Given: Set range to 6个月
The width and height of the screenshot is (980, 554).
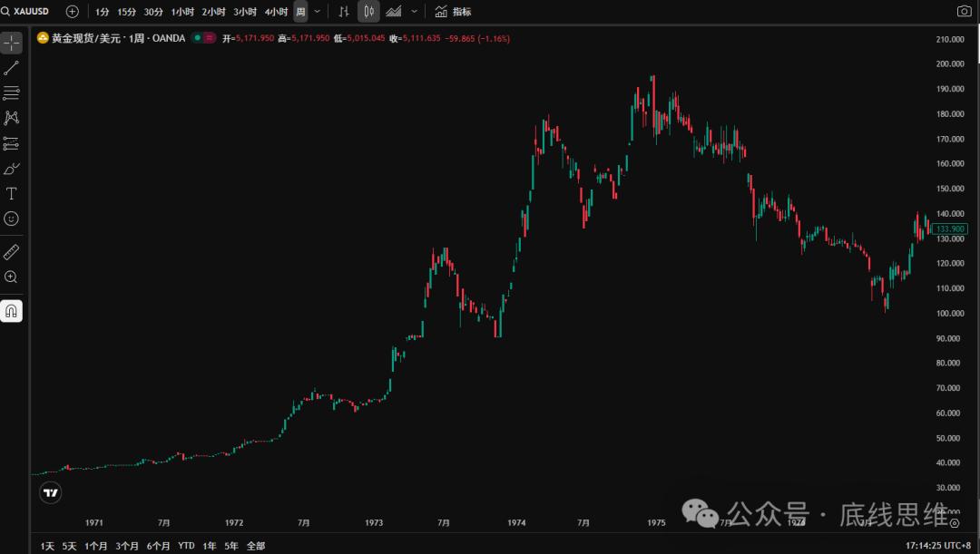Looking at the screenshot, I should pos(158,546).
